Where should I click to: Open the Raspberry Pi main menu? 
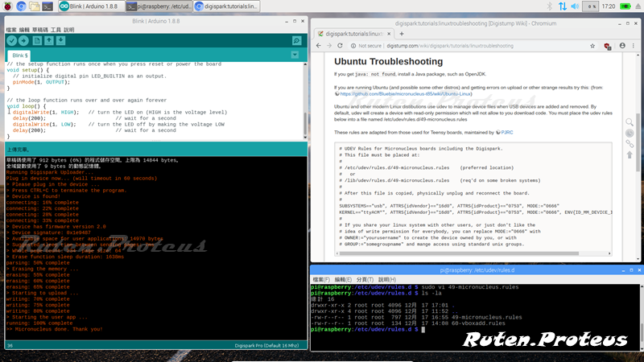pyautogui.click(x=7, y=6)
